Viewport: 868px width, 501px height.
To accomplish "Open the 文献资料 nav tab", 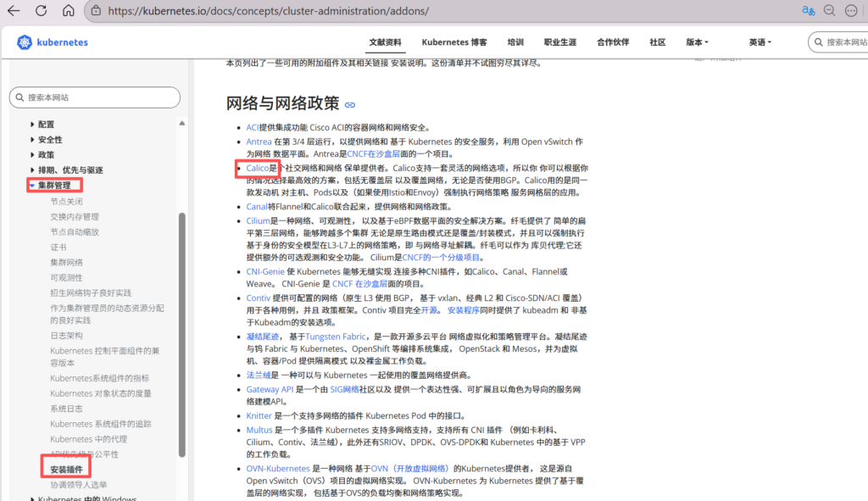I will tap(385, 42).
